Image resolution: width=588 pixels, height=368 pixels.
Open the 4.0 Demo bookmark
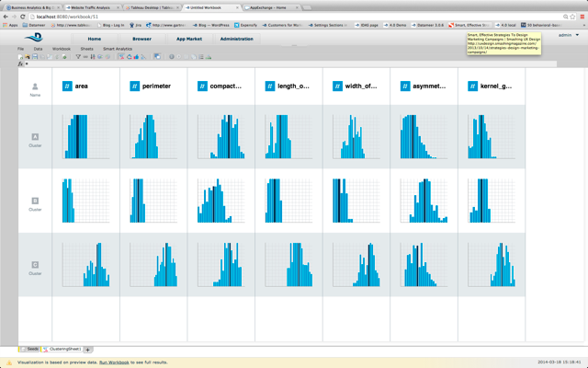(395, 25)
